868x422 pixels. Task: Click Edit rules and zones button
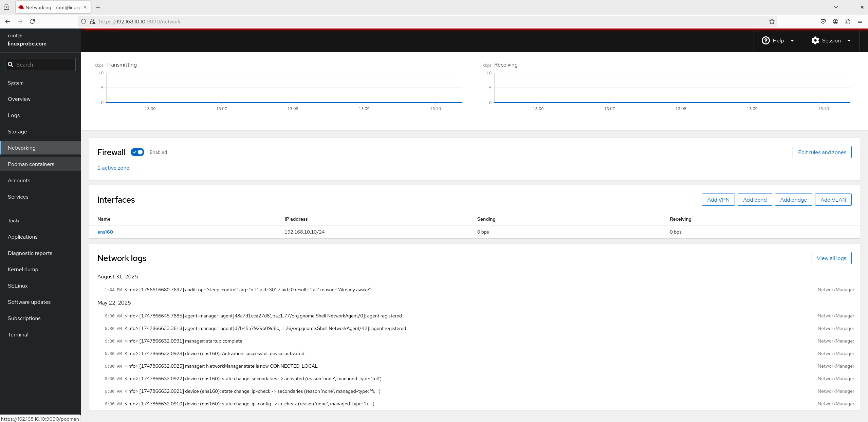[822, 152]
